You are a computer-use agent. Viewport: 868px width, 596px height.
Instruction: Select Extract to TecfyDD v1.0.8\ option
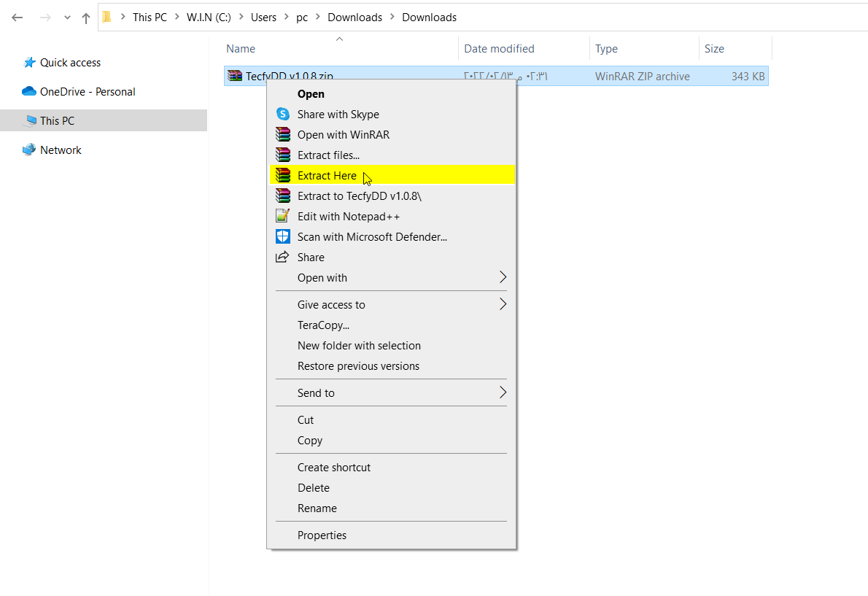359,196
